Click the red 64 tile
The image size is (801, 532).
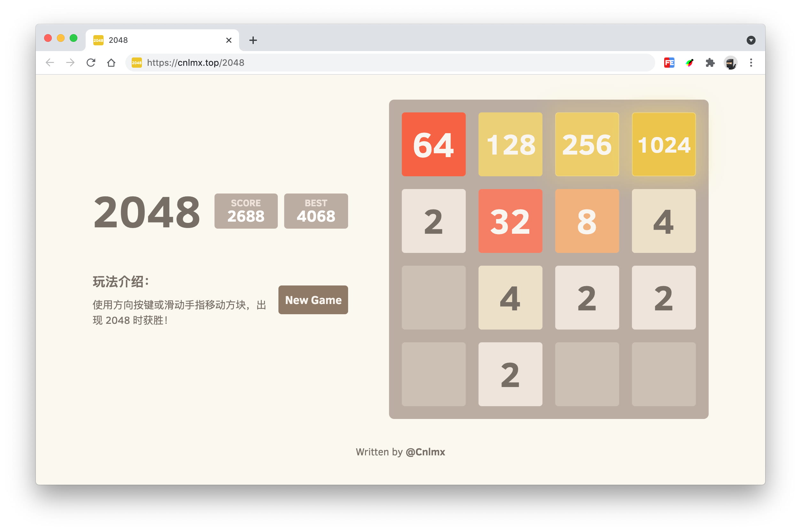point(434,144)
